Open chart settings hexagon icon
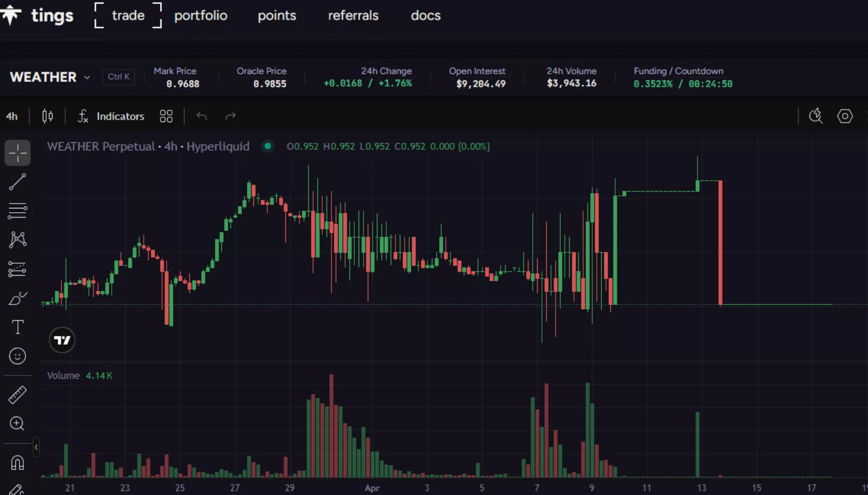 click(x=845, y=116)
